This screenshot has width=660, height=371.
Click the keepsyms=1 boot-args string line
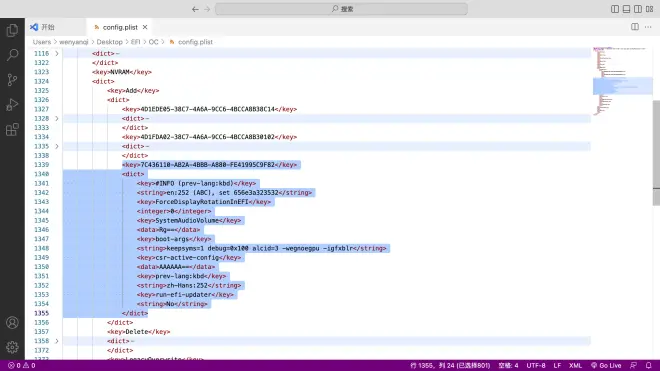tap(261, 248)
